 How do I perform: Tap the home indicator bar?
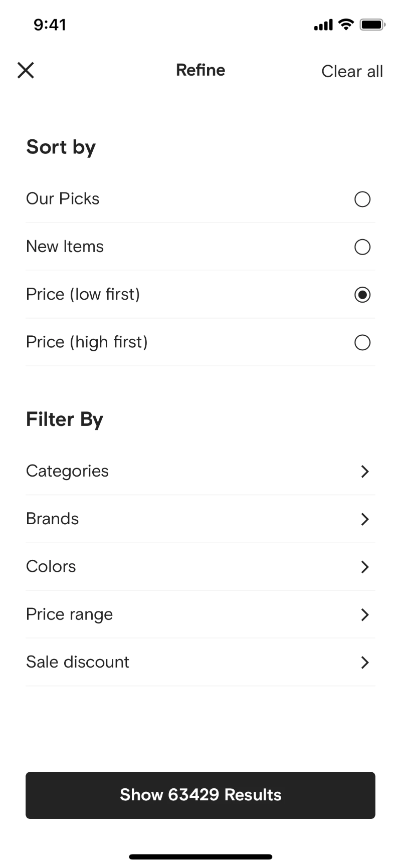click(200, 857)
